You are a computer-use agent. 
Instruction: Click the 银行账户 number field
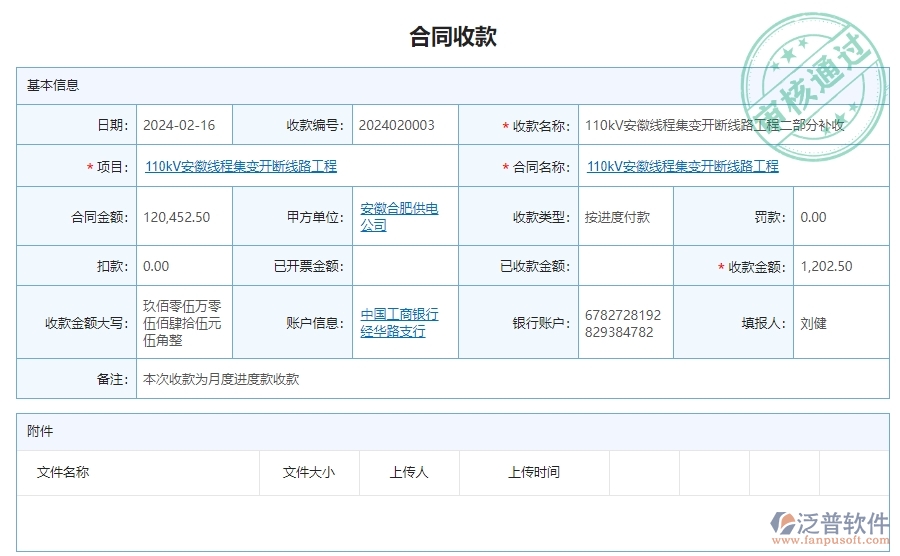point(623,323)
